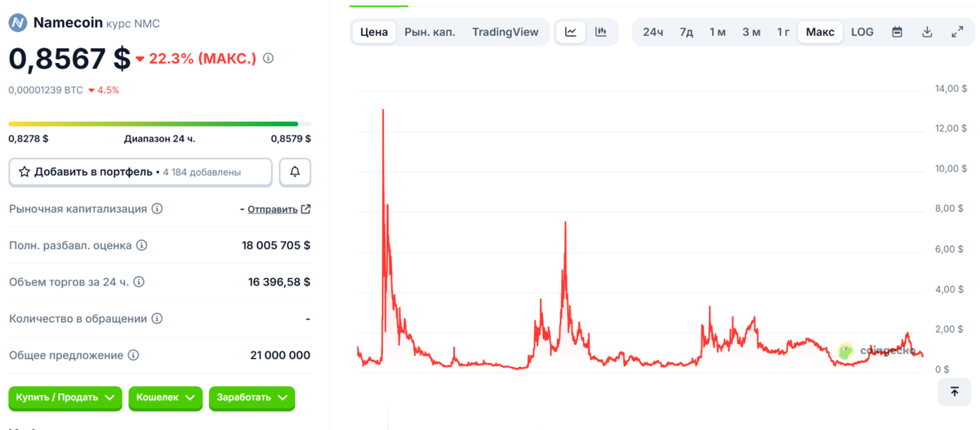Click the 16 396,58 $ volume value

pos(279,282)
